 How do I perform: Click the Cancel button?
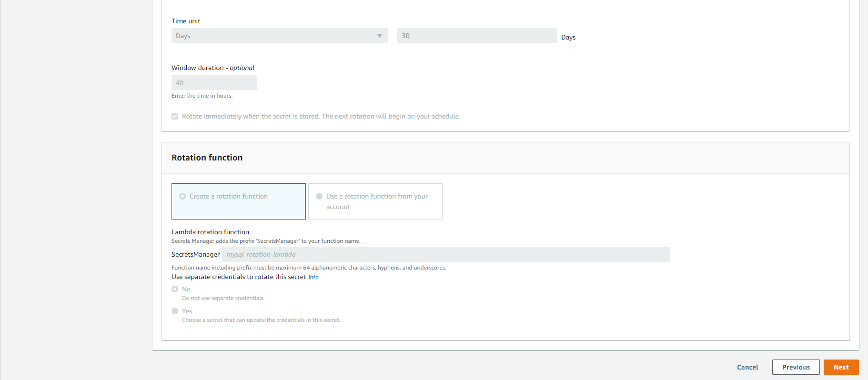pos(747,367)
